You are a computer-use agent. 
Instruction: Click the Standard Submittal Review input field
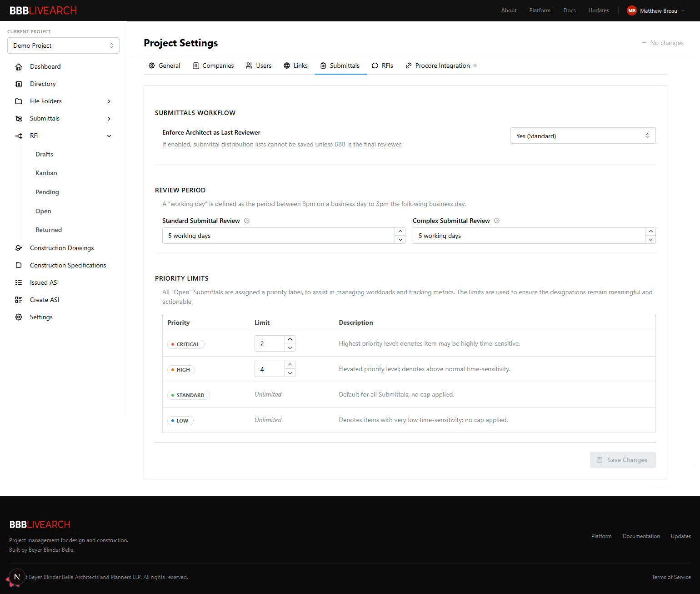[x=279, y=236]
